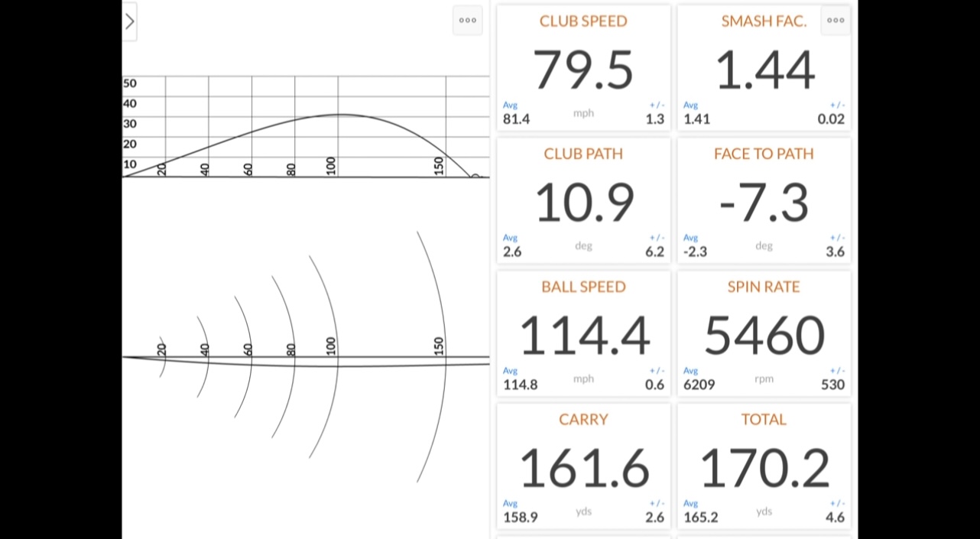This screenshot has width=980, height=539.
Task: Select the Club Speed tile
Action: (583, 69)
